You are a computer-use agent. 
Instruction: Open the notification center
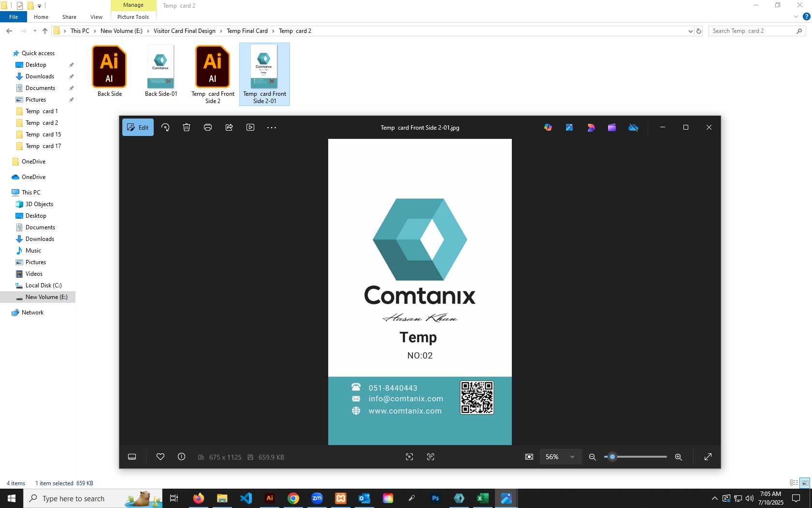(x=796, y=498)
